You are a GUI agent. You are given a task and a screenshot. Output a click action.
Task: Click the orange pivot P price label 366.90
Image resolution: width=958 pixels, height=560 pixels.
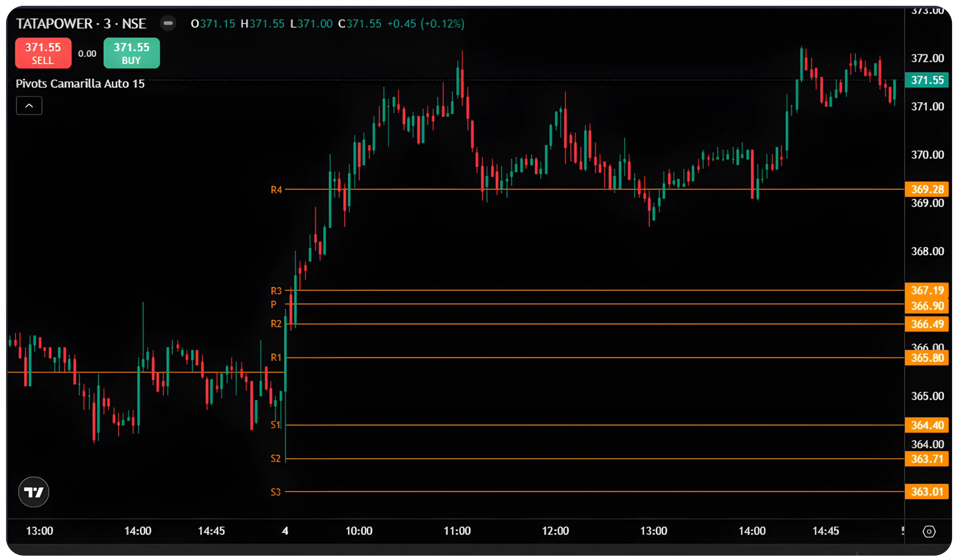click(x=928, y=306)
